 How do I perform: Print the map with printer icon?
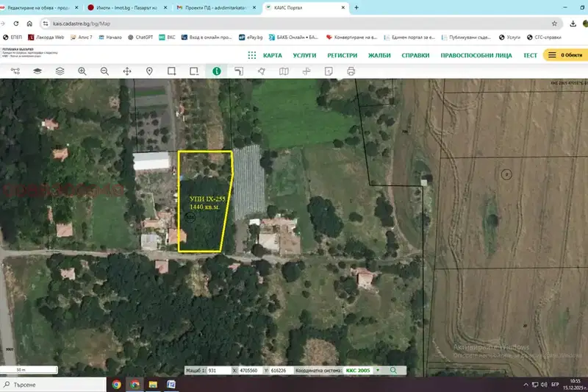pos(351,71)
